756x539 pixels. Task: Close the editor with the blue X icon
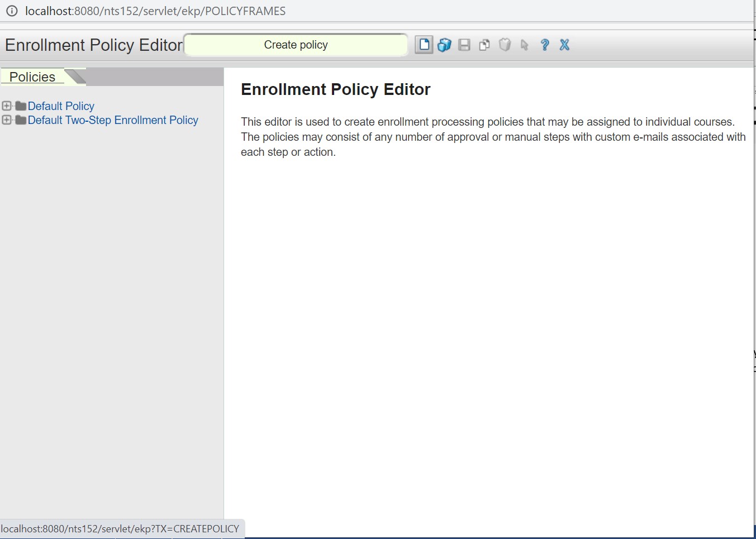[x=565, y=45]
